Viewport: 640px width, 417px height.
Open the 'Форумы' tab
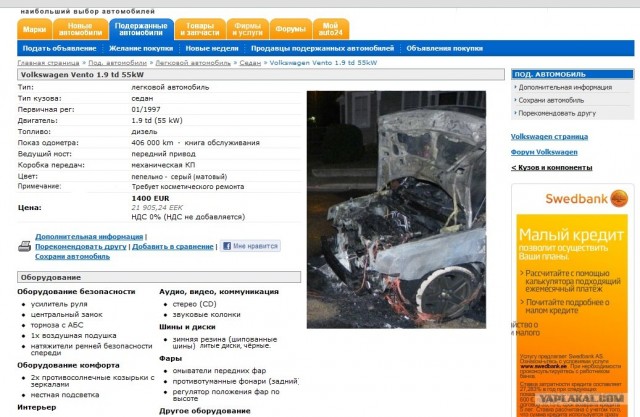click(291, 29)
